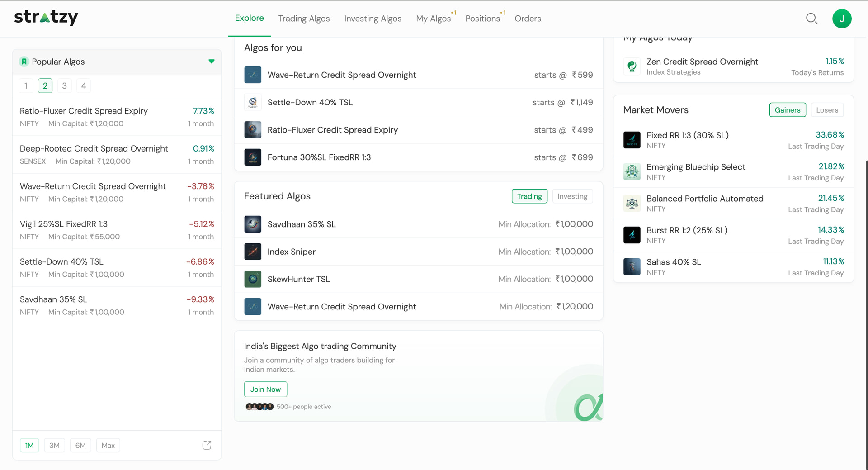
Task: Click the Index Strategies label
Action: 673,72
